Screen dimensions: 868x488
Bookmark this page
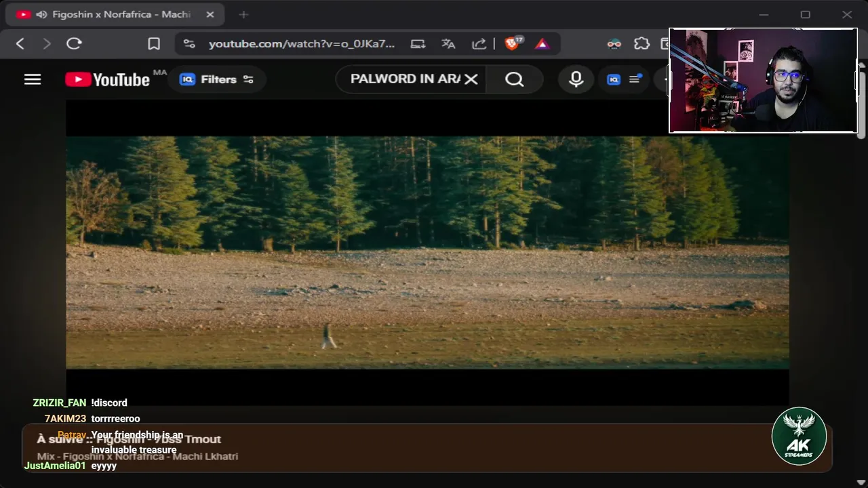[154, 44]
